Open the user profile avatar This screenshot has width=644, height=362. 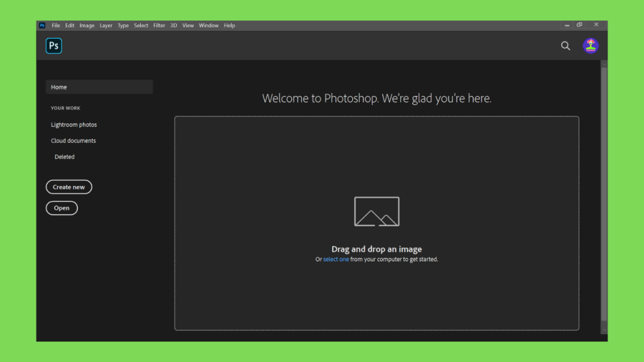pos(591,45)
